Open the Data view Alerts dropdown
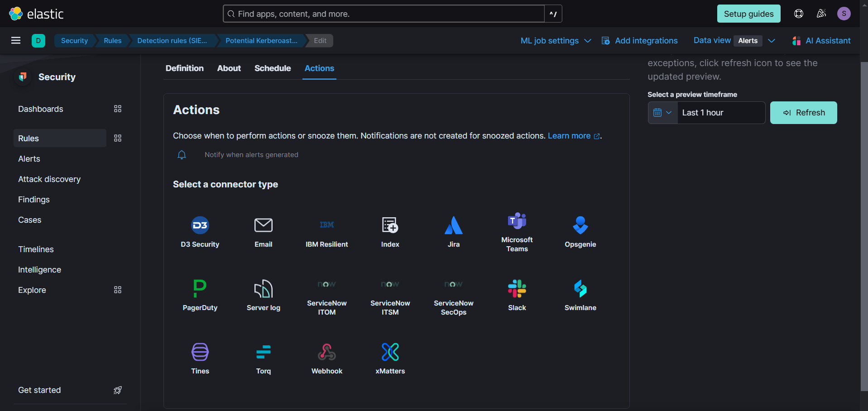The height and width of the screenshot is (411, 868). (734, 41)
